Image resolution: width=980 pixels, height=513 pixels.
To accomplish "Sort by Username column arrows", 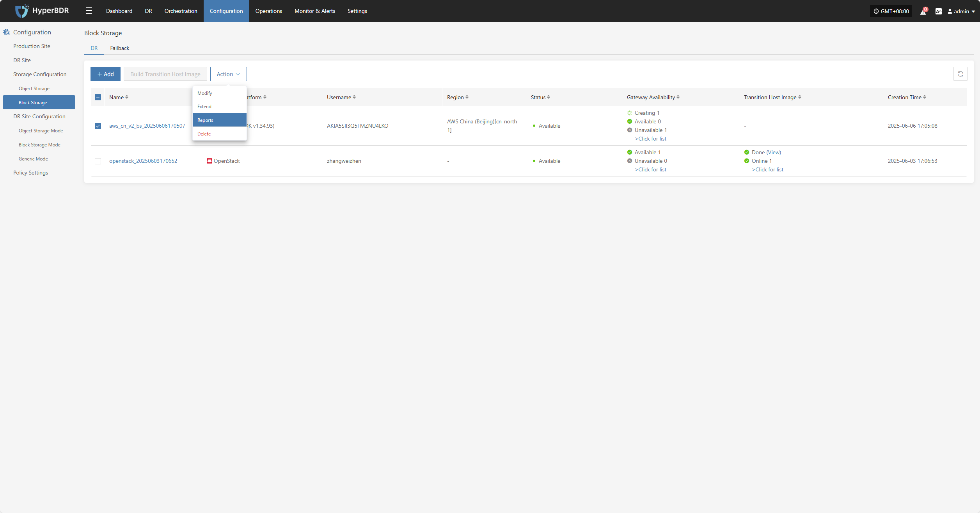I will [x=354, y=97].
